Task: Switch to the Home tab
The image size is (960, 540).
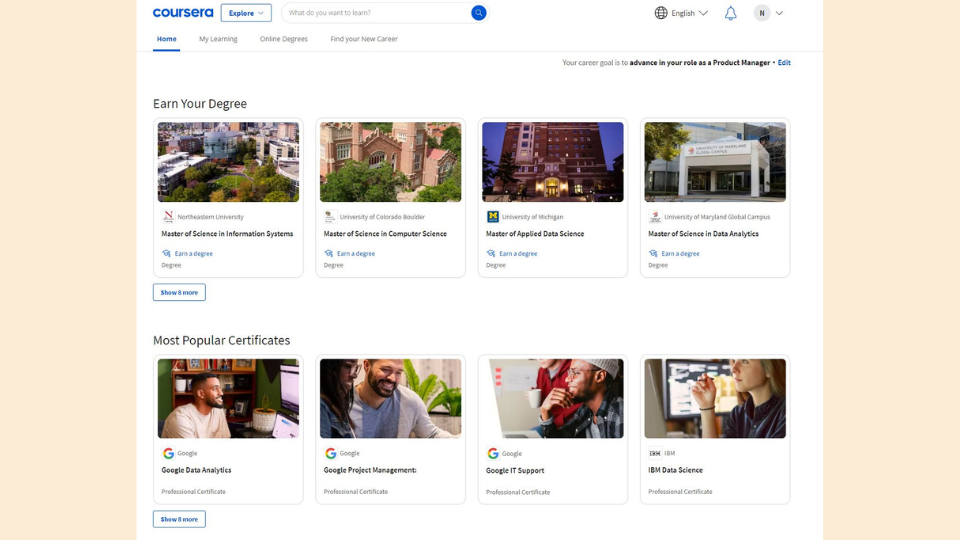Action: (167, 39)
